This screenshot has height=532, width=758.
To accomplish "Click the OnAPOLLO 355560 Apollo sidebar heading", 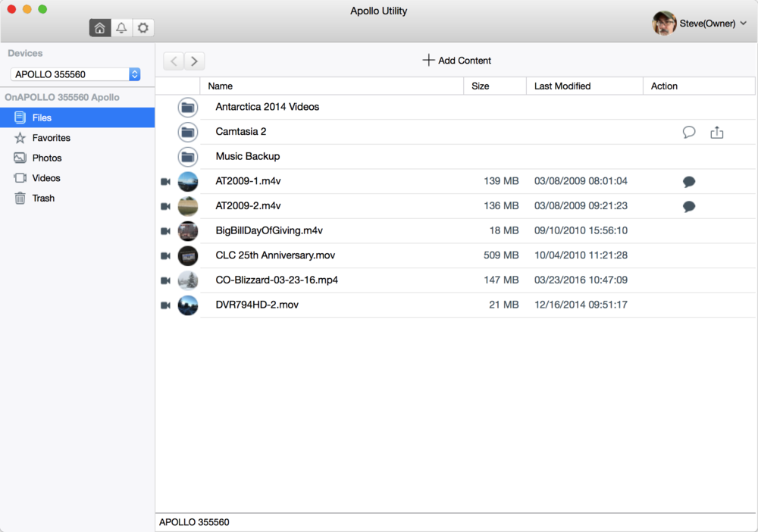I will 62,97.
